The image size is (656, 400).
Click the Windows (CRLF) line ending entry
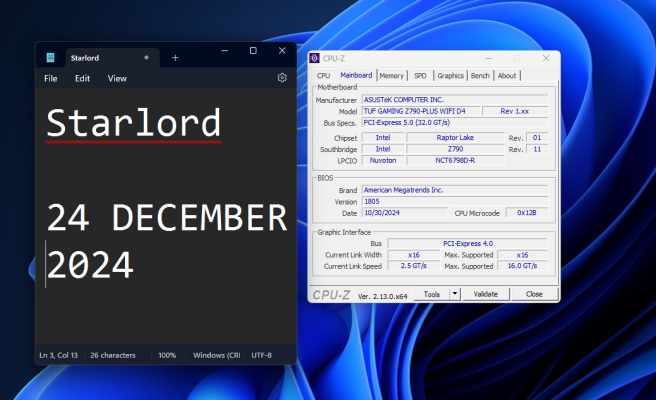click(x=216, y=355)
